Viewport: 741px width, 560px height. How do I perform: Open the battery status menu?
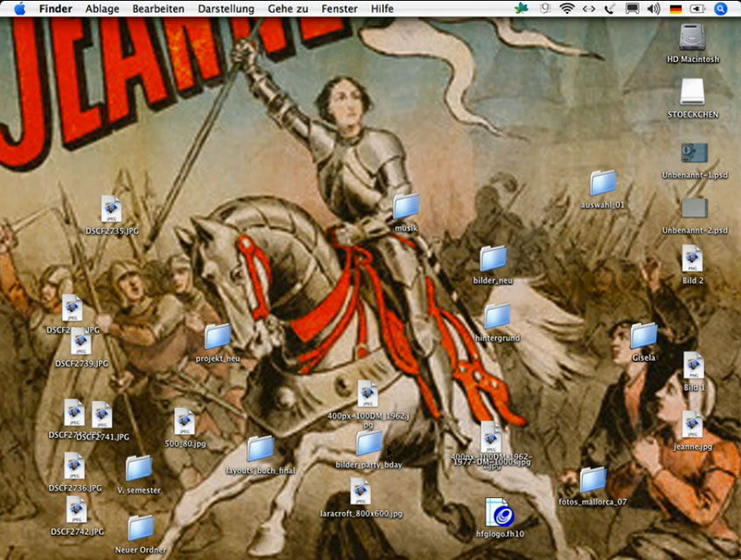pos(697,9)
